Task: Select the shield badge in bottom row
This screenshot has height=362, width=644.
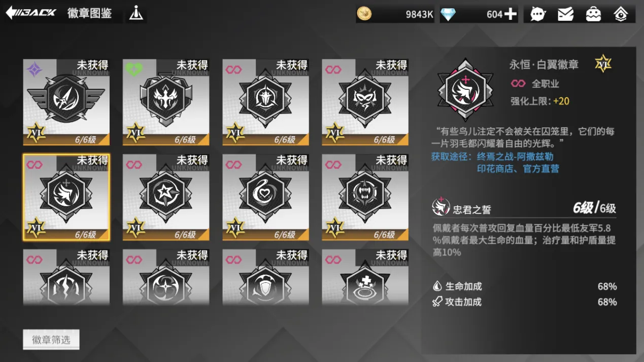Action: tap(265, 277)
